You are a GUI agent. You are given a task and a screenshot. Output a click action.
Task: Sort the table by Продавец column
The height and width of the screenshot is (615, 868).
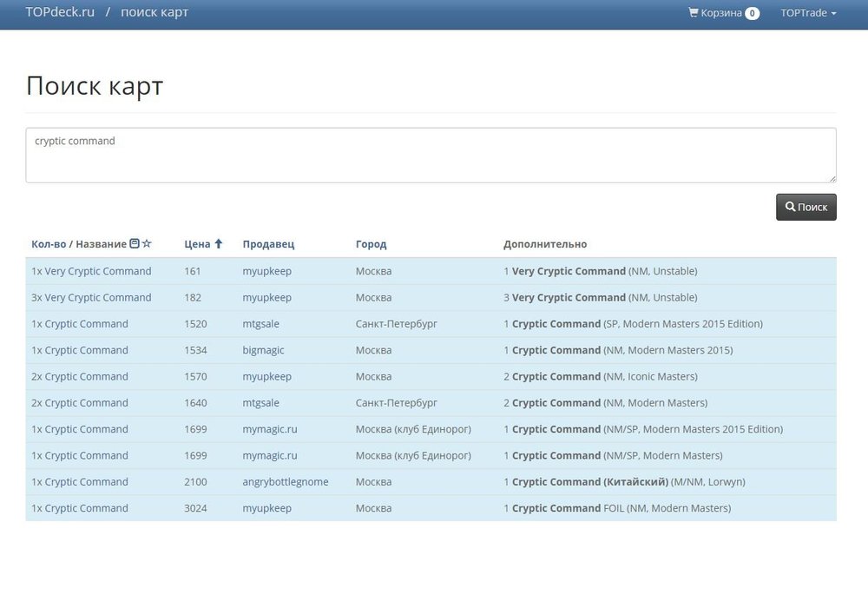pos(268,244)
